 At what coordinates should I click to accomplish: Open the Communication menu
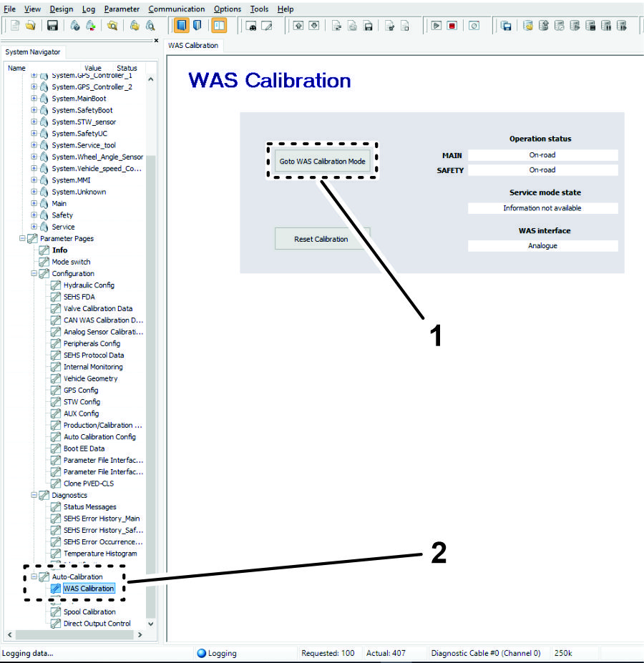pyautogui.click(x=176, y=9)
